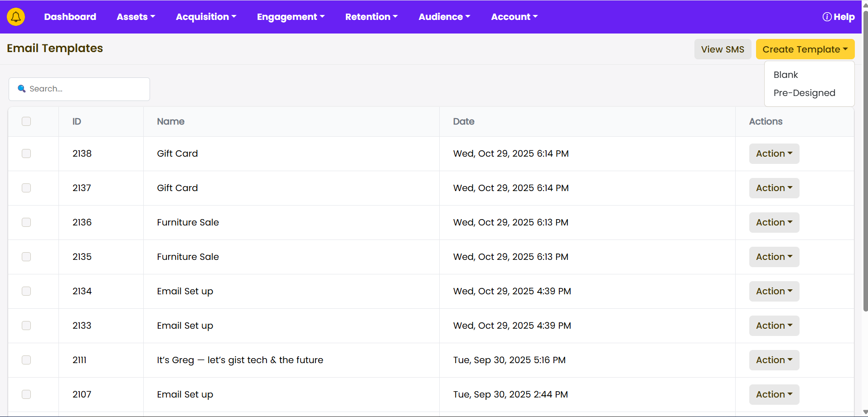This screenshot has width=868, height=417.
Task: Check the box for template ID 2138
Action: [26, 153]
